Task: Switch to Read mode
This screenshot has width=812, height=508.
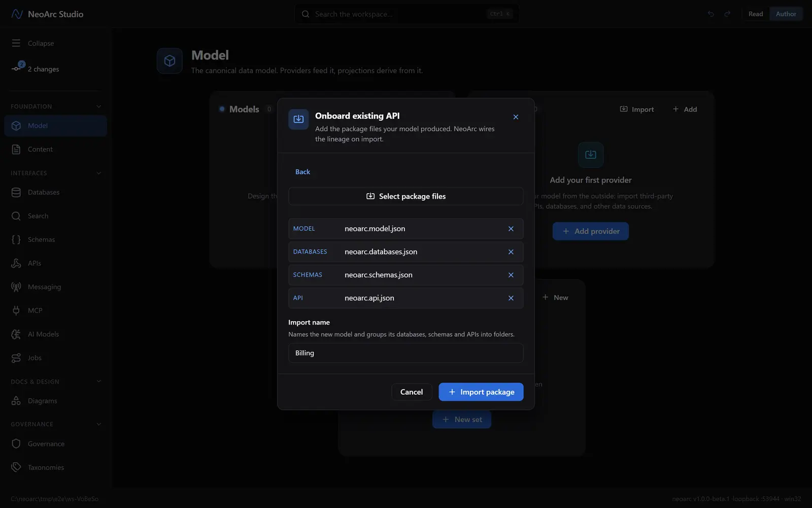Action: (756, 14)
